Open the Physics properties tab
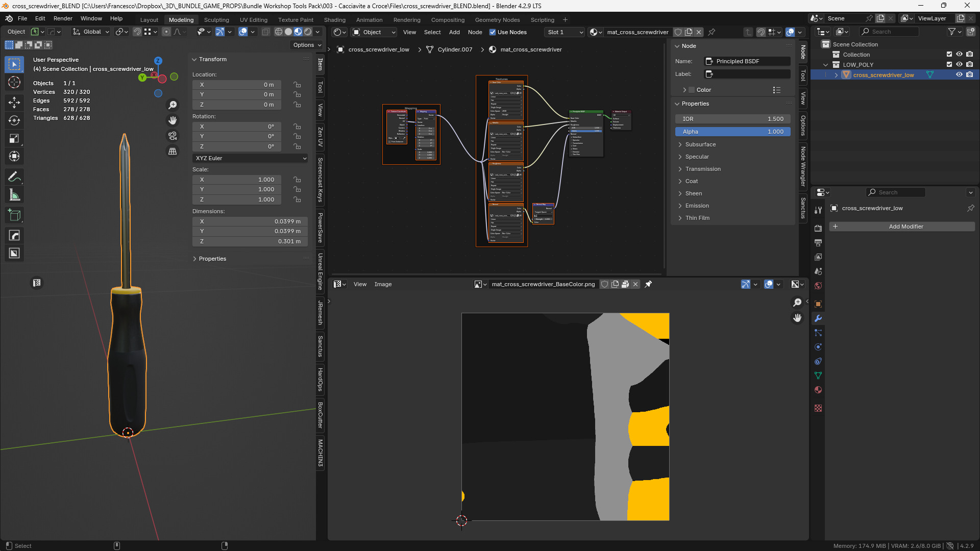The image size is (980, 551). 818,347
